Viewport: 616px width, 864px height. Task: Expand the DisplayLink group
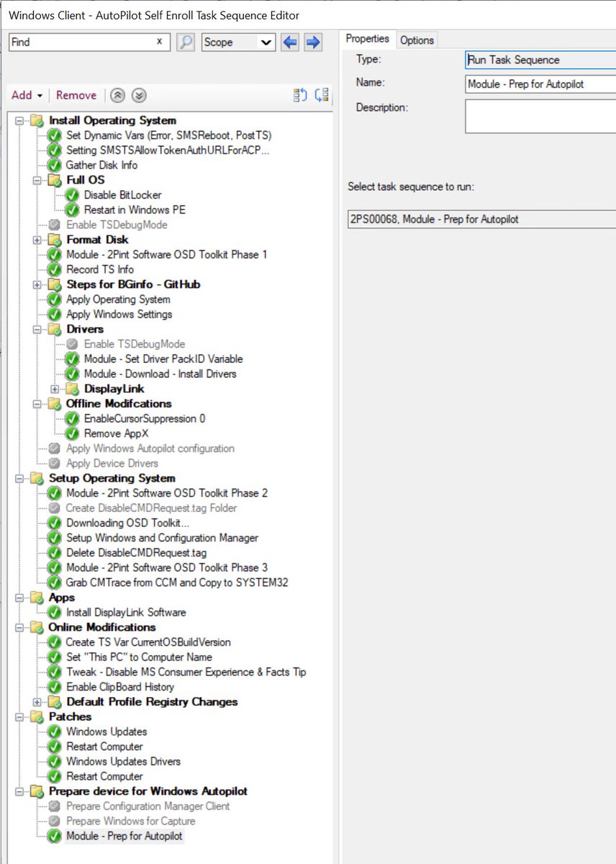pyautogui.click(x=55, y=389)
